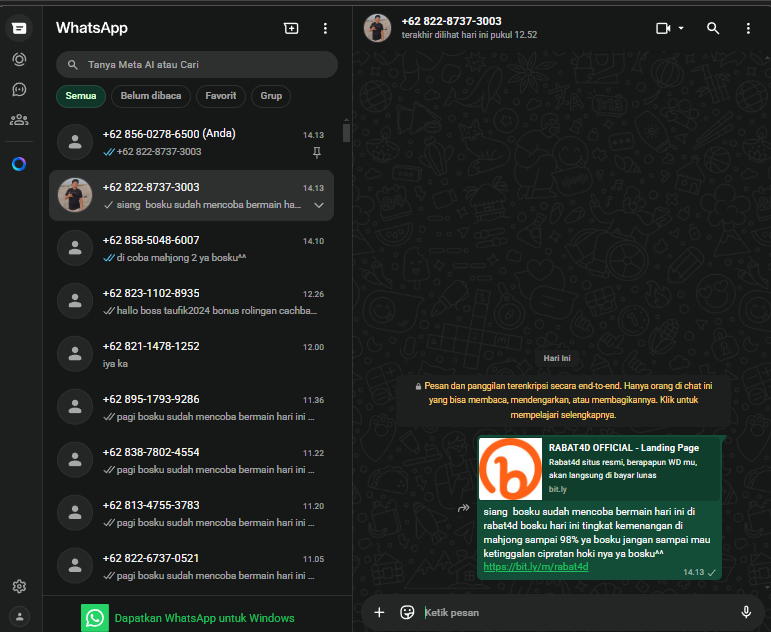Open profile icon at sidebar bottom
The image size is (771, 632).
coord(20,616)
